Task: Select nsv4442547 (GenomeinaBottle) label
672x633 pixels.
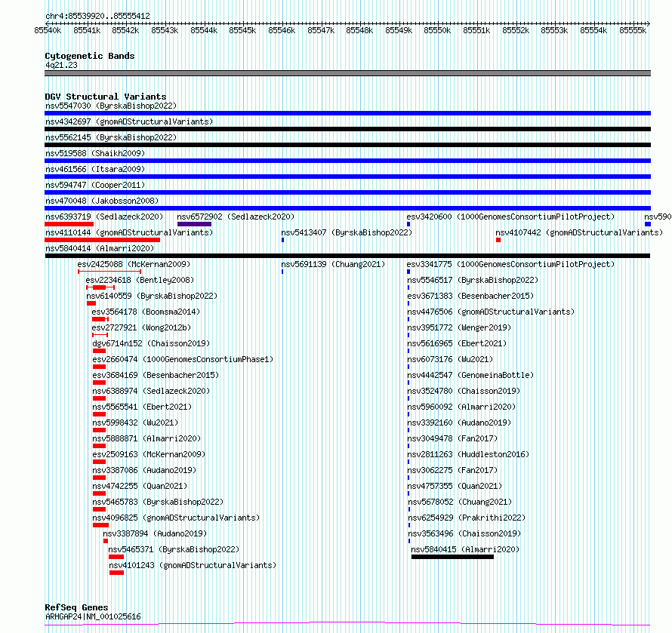Action: tap(470, 375)
